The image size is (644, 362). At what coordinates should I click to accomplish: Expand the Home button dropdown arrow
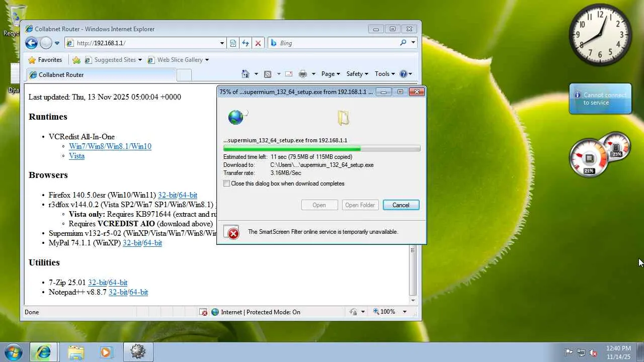click(x=256, y=74)
